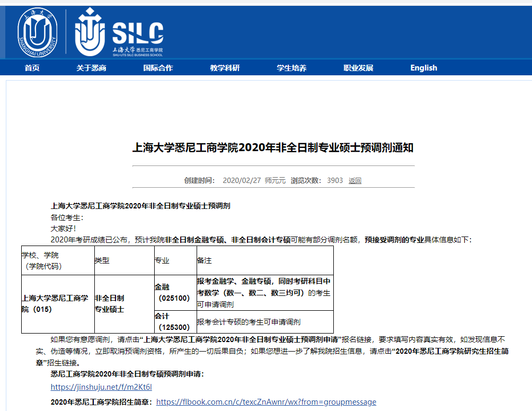532x411 pixels.
Task: Select the 金融 (025100) table cell
Action: 175,292
